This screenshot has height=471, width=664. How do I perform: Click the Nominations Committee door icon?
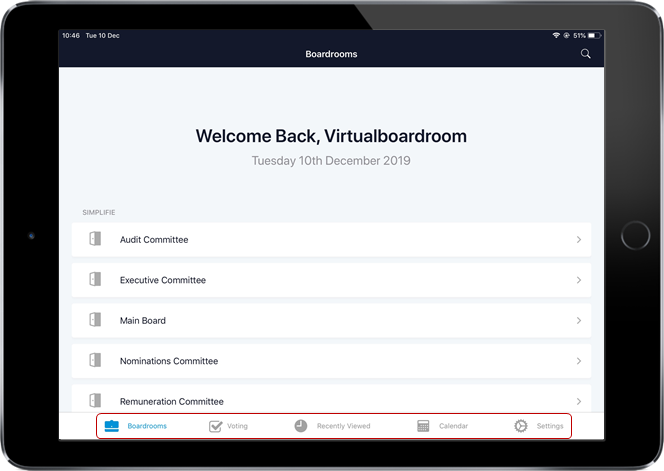click(95, 360)
